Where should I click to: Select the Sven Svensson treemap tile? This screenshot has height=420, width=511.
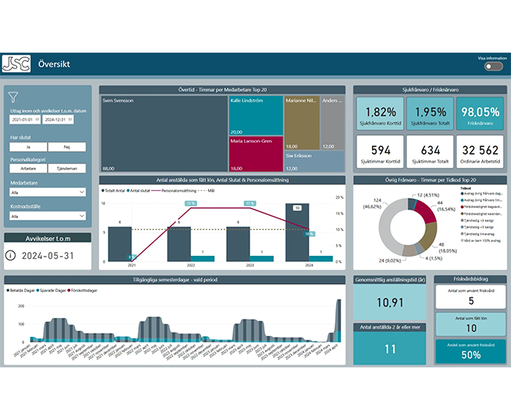[x=164, y=133]
